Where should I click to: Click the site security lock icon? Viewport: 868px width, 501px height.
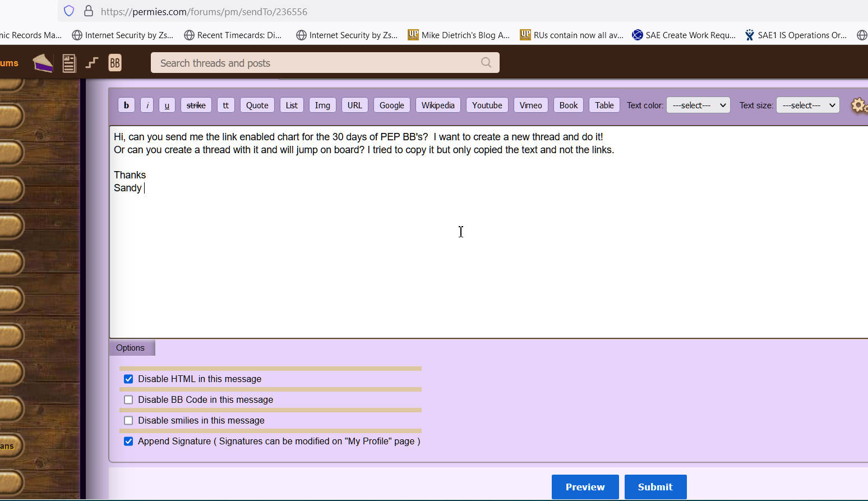pos(89,11)
